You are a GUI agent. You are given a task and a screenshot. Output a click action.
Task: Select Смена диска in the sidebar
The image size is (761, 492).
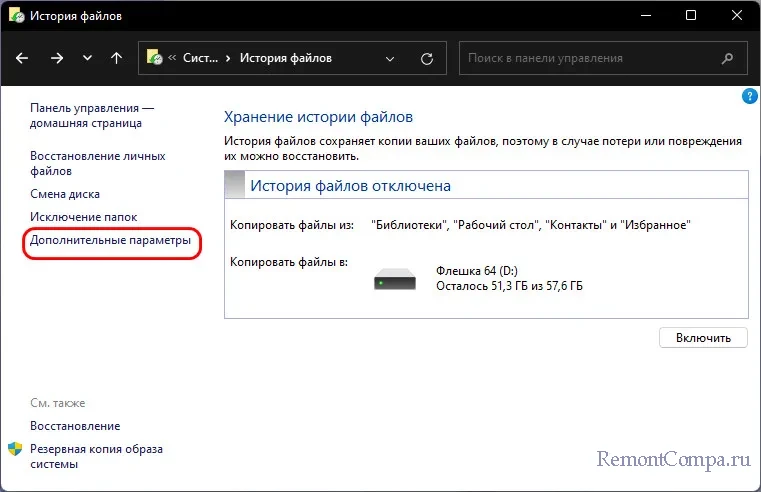point(65,194)
